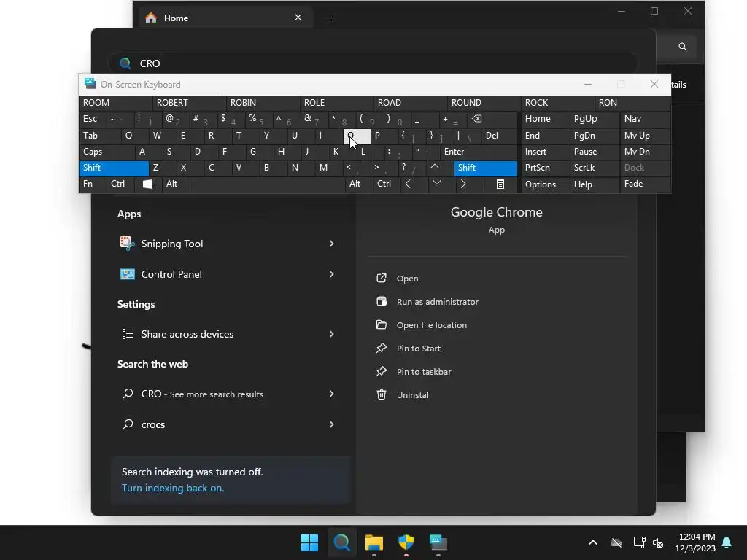Viewport: 747px width, 560px height.
Task: Click the network tray icon
Action: click(x=639, y=542)
